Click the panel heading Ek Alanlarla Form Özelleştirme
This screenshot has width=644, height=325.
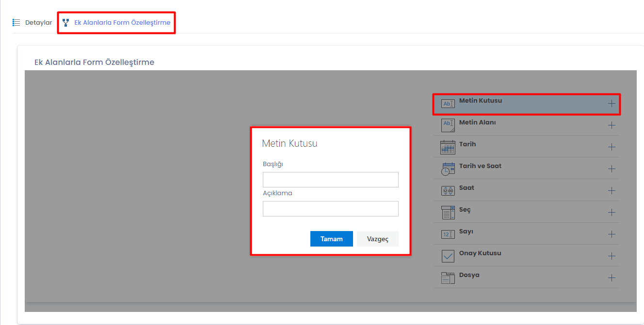pyautogui.click(x=94, y=62)
